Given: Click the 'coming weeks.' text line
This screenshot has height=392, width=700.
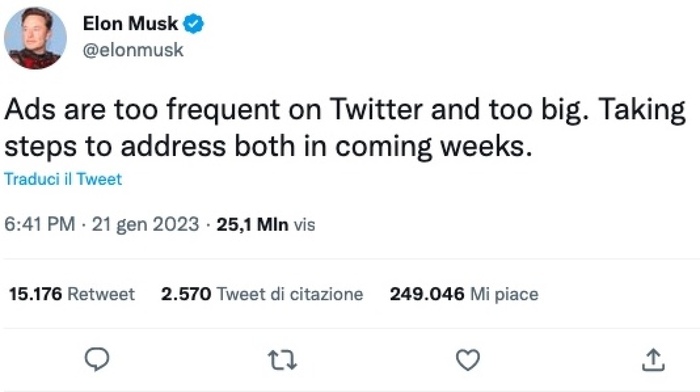Looking at the screenshot, I should [x=433, y=147].
